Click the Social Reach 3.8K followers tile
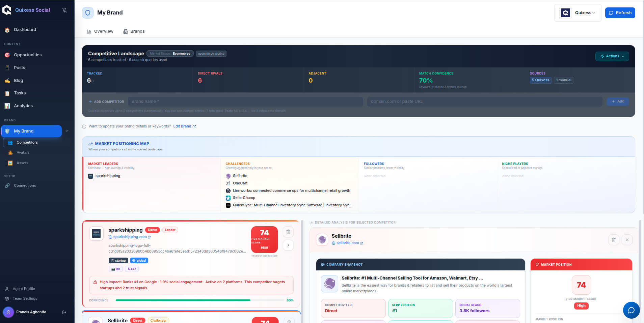 coord(487,309)
